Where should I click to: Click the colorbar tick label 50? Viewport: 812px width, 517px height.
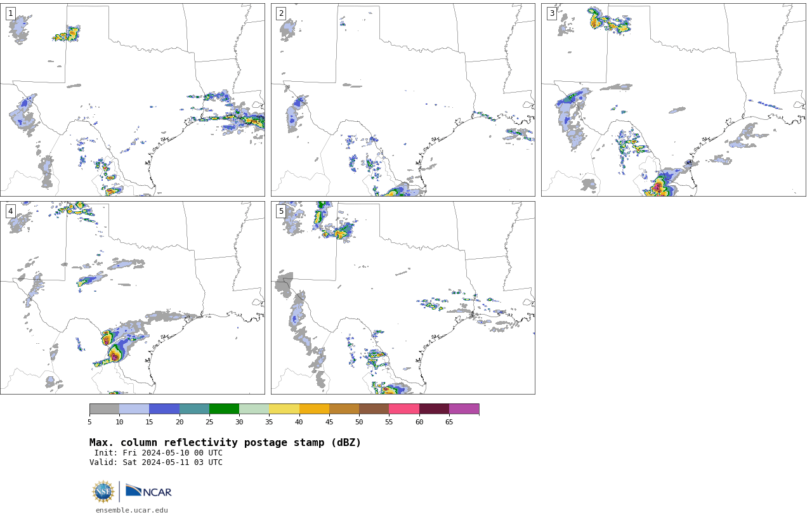pyautogui.click(x=359, y=422)
